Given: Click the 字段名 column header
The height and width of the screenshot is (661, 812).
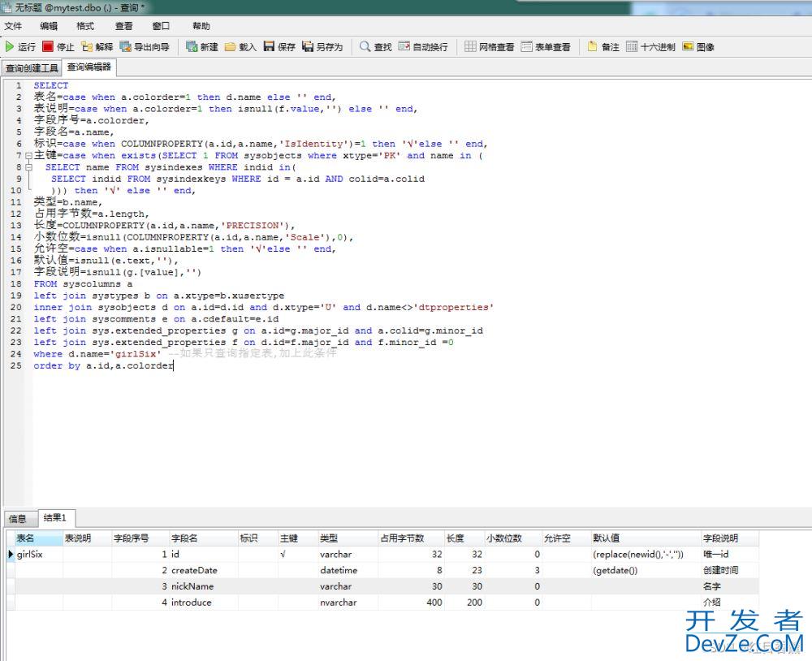Looking at the screenshot, I should click(x=204, y=538).
